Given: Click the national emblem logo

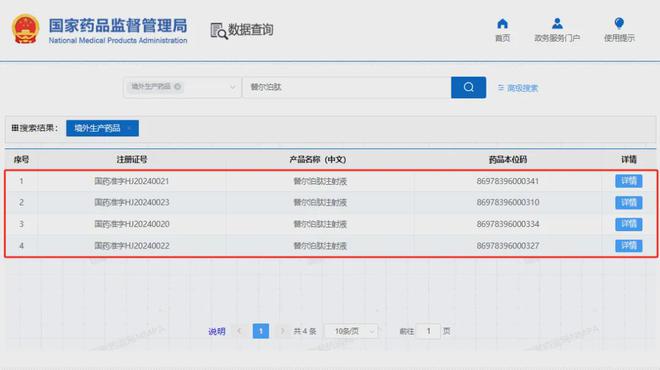Looking at the screenshot, I should pyautogui.click(x=26, y=29).
